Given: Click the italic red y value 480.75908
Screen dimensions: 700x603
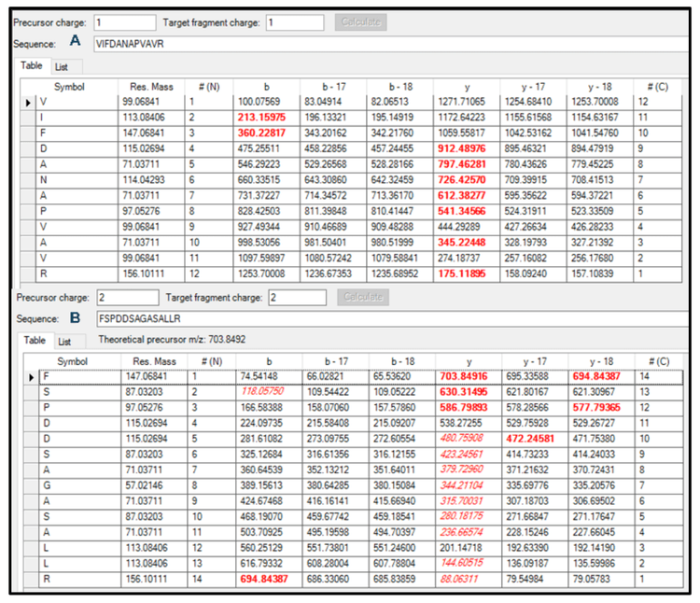Looking at the screenshot, I should pos(462,439).
